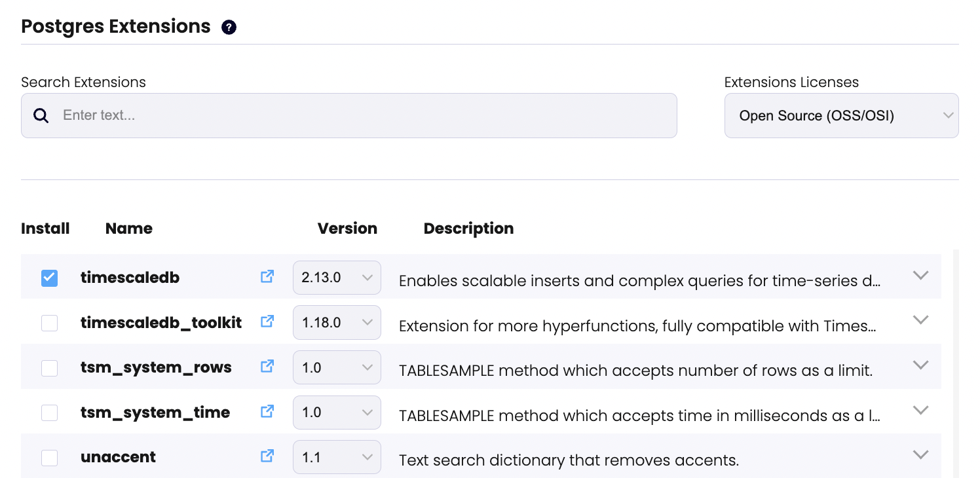980x478 pixels.
Task: Open timescaledb external link icon
Action: point(267,276)
